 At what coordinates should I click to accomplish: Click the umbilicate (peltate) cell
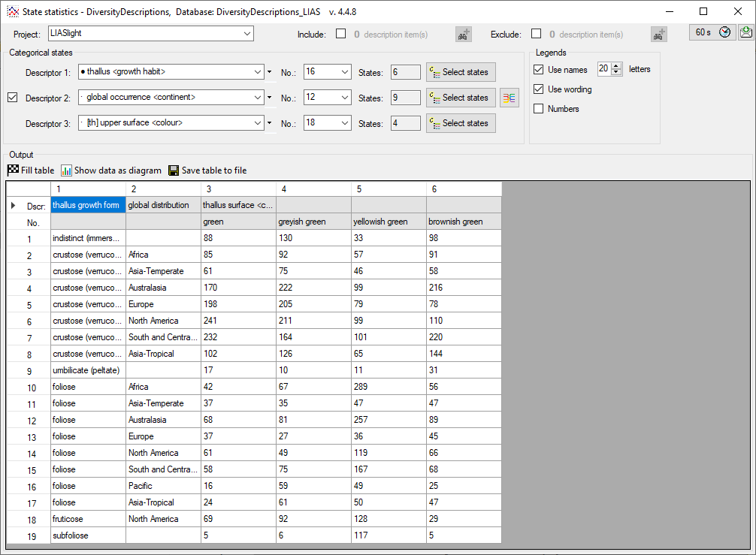pos(88,370)
